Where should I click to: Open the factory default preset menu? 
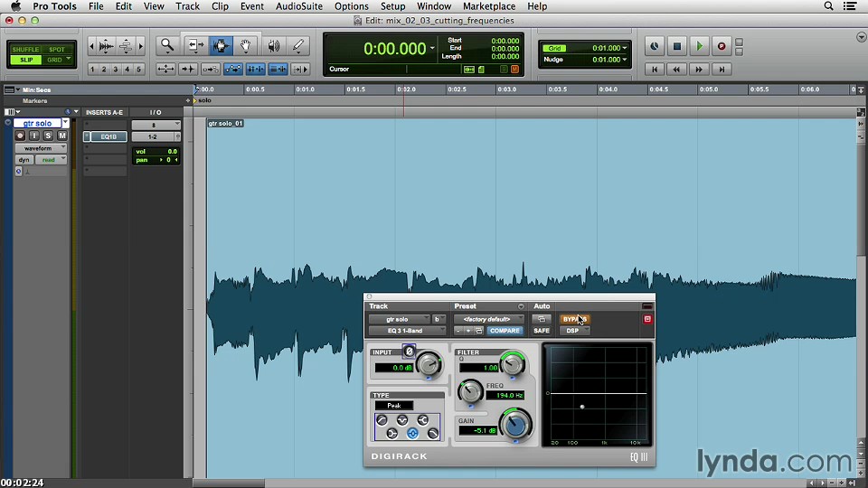(489, 319)
